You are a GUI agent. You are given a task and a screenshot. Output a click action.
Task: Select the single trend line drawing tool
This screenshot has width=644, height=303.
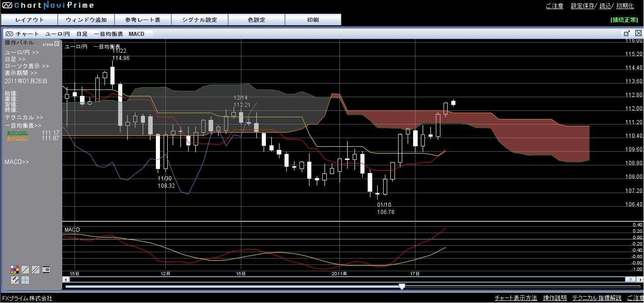tap(25, 270)
